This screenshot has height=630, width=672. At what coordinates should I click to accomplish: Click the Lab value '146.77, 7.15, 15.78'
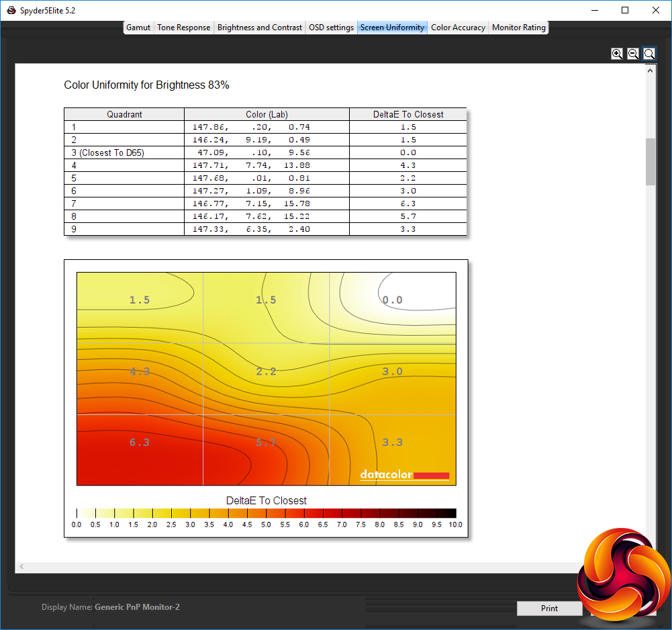click(x=251, y=204)
